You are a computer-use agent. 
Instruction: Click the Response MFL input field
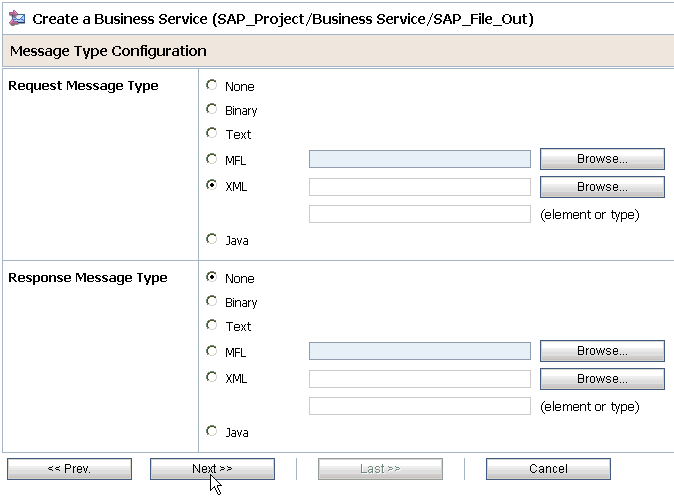coord(420,351)
